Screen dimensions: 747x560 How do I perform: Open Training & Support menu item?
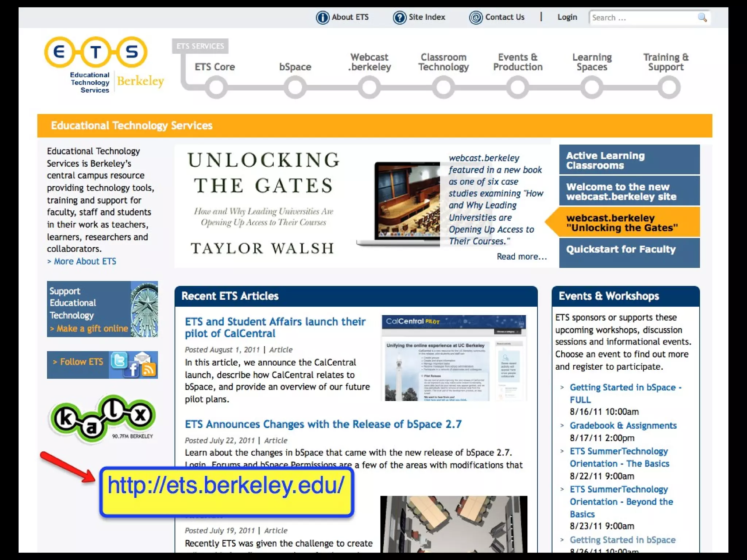coord(666,62)
